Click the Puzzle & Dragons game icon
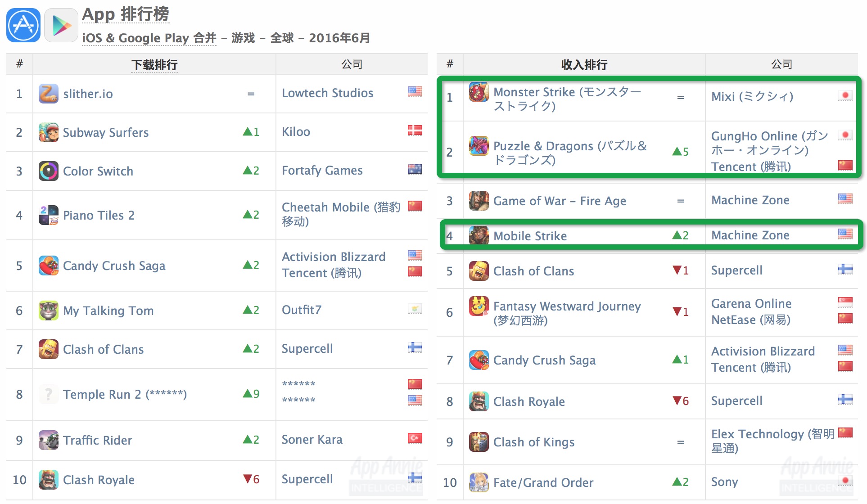Image resolution: width=867 pixels, height=504 pixels. (x=479, y=146)
